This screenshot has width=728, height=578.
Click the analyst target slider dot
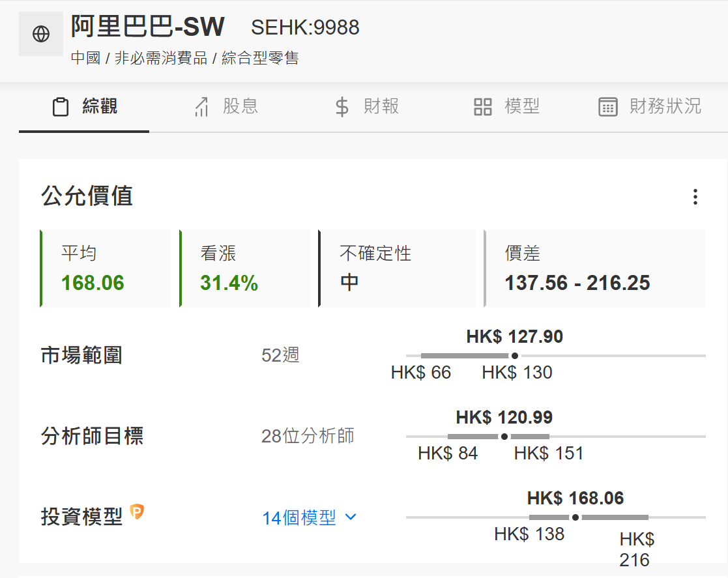[504, 437]
